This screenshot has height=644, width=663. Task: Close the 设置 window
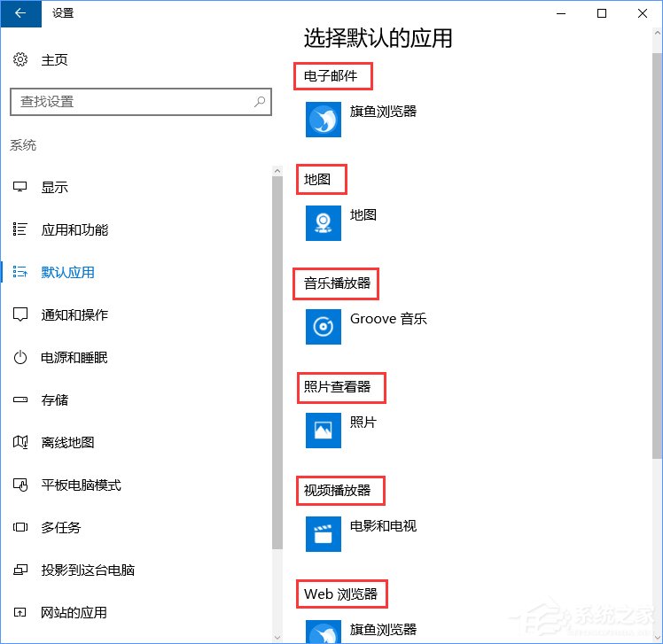tap(643, 13)
